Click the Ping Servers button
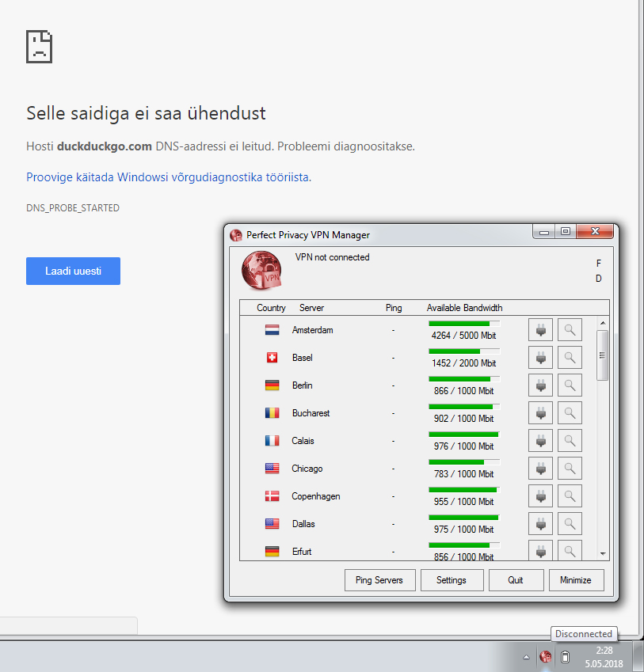Screen dimensions: 644x672 tap(380, 580)
